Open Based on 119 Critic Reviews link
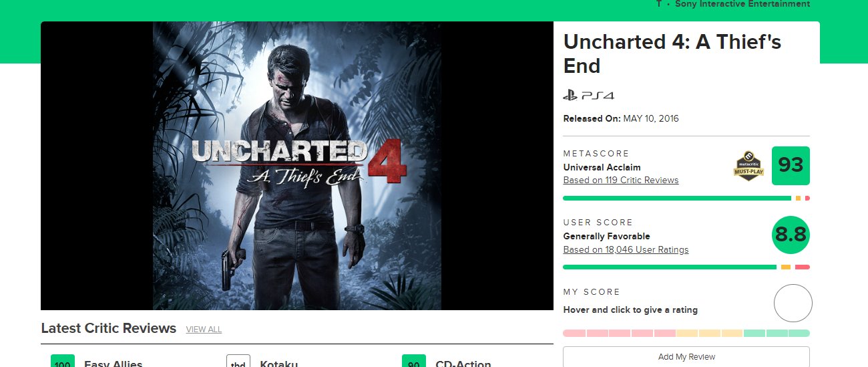 pyautogui.click(x=621, y=180)
